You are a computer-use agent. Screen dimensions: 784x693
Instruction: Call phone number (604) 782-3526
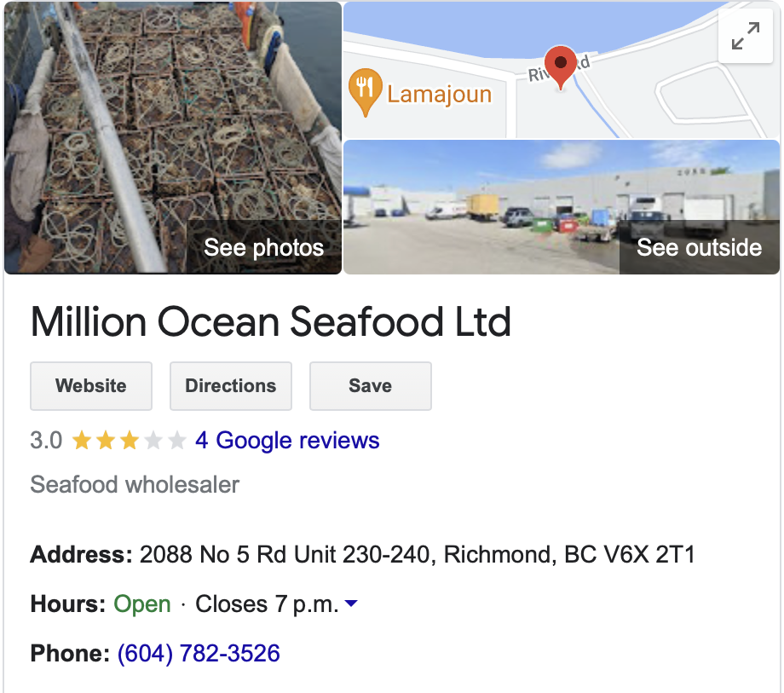(199, 654)
